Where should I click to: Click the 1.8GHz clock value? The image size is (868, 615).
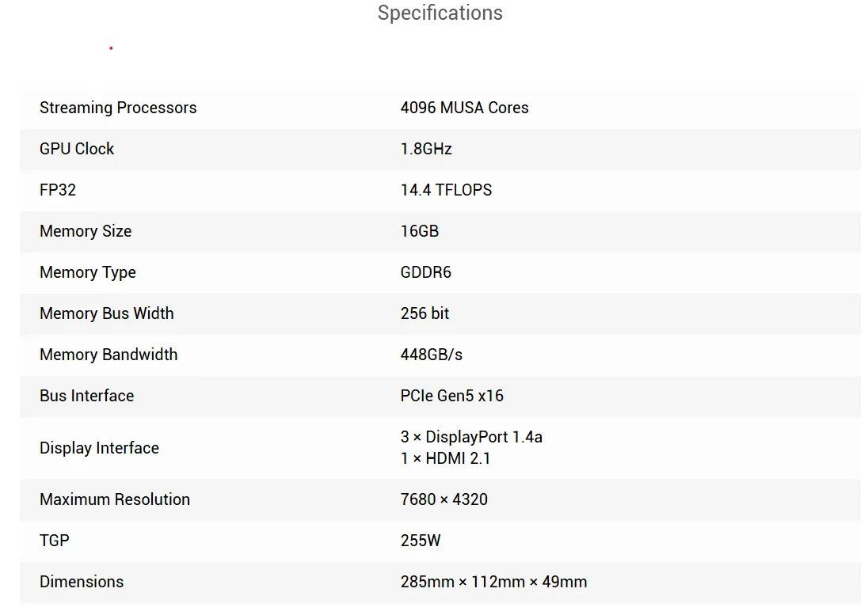(x=426, y=149)
